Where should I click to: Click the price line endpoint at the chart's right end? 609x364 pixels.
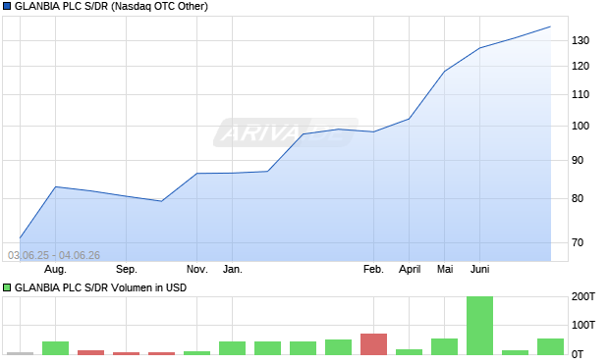[550, 26]
